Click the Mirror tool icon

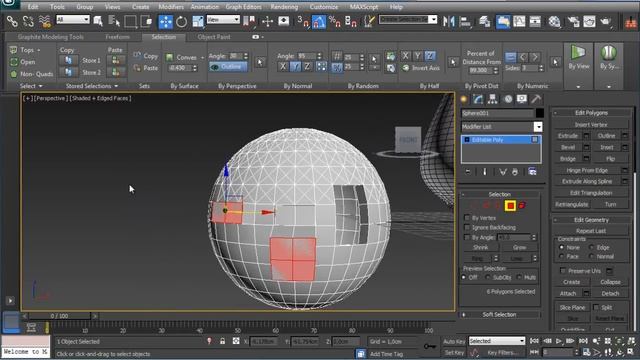pyautogui.click(x=449, y=21)
